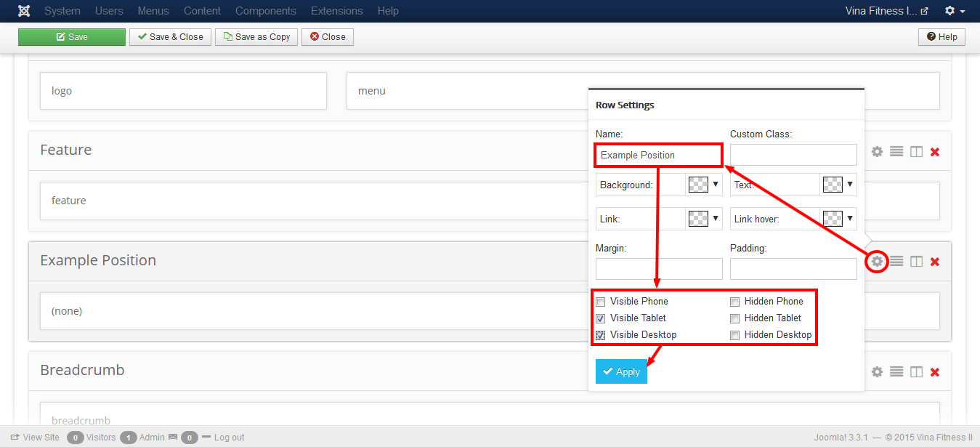Click columns layout icon on Example Position row
The image size is (980, 447).
point(916,262)
